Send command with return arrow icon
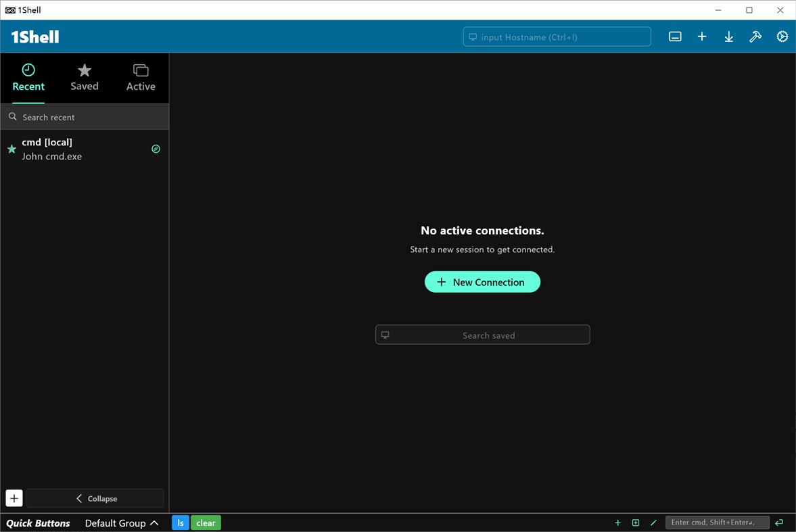 pyautogui.click(x=779, y=523)
